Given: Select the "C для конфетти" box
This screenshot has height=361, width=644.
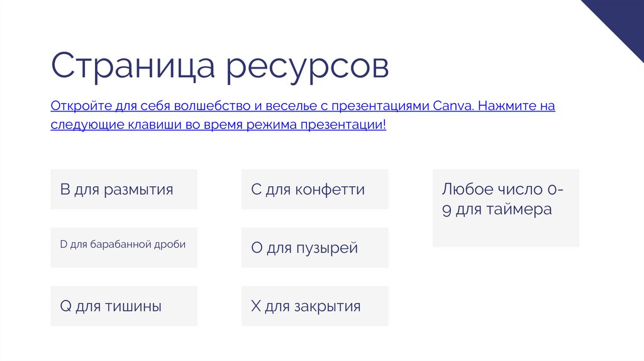Looking at the screenshot, I should point(314,189).
